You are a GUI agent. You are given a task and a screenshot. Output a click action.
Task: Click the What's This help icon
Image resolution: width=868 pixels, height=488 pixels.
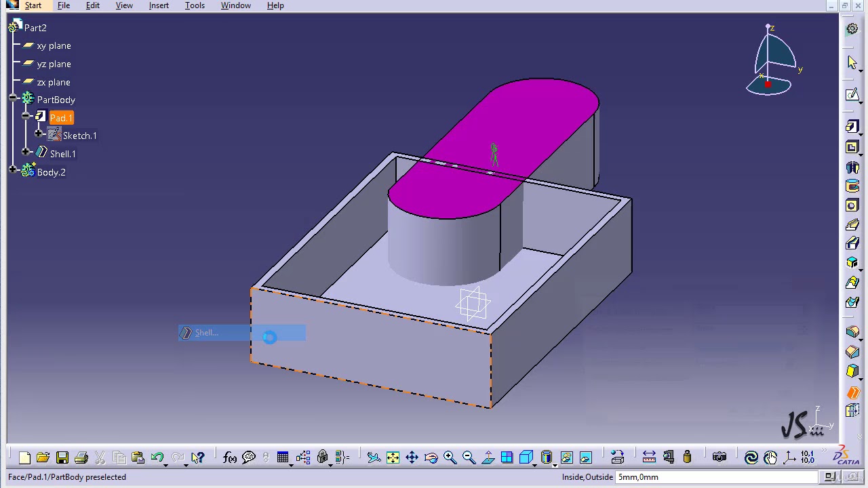coord(197,458)
